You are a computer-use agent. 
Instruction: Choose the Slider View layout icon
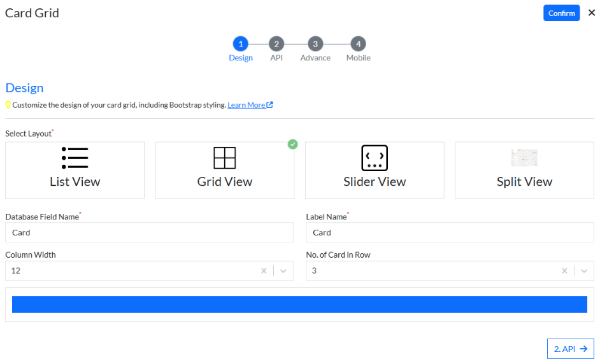click(x=375, y=158)
